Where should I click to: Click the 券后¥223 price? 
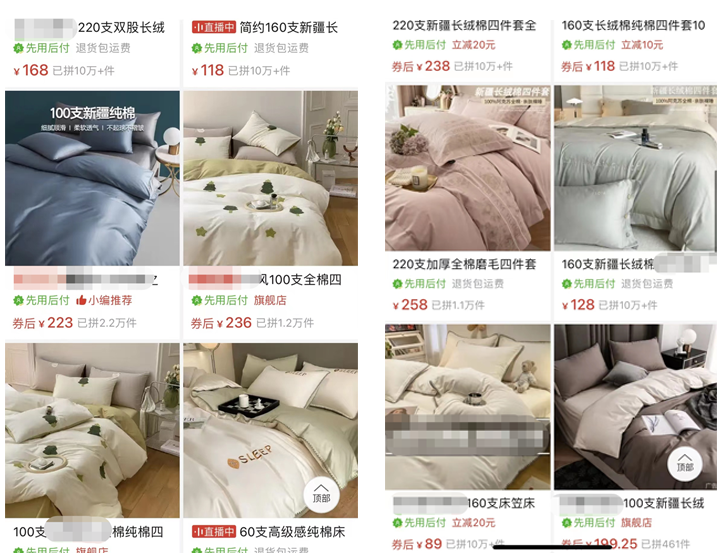pyautogui.click(x=43, y=323)
